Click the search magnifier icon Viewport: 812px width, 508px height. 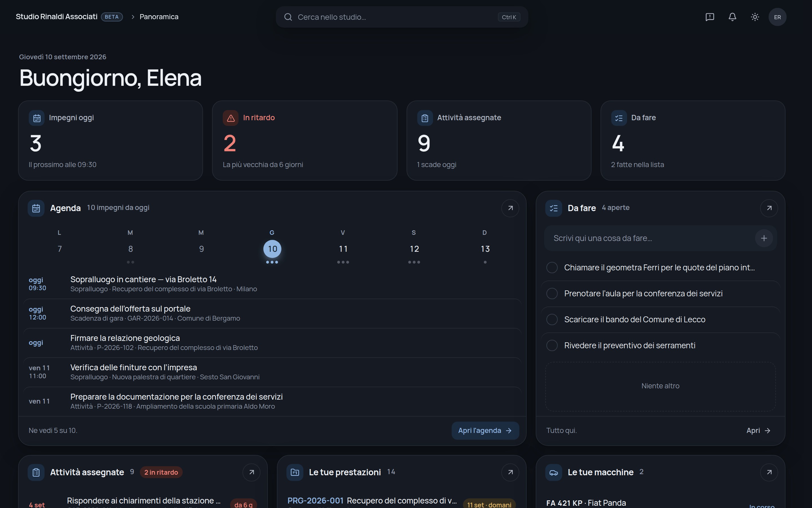pyautogui.click(x=288, y=17)
